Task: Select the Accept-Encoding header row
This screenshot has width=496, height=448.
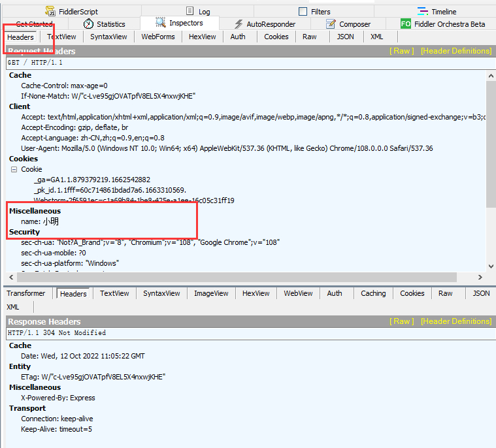Action: pos(74,127)
